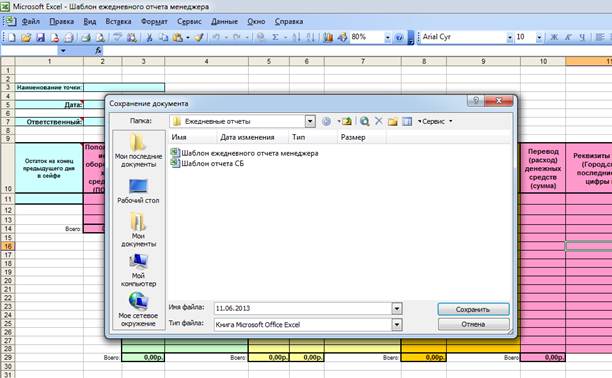Open the font size 10 dropdown
This screenshot has width=612, height=378.
(539, 37)
